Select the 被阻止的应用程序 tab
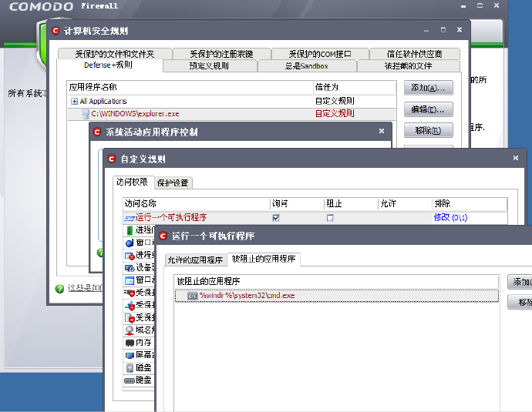This screenshot has height=412, width=532. pos(264,259)
